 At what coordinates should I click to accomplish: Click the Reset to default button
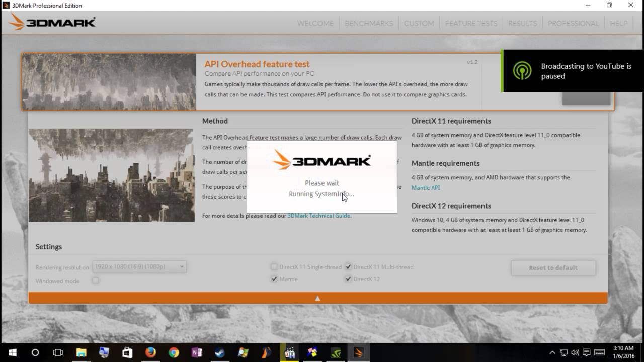pos(553,268)
